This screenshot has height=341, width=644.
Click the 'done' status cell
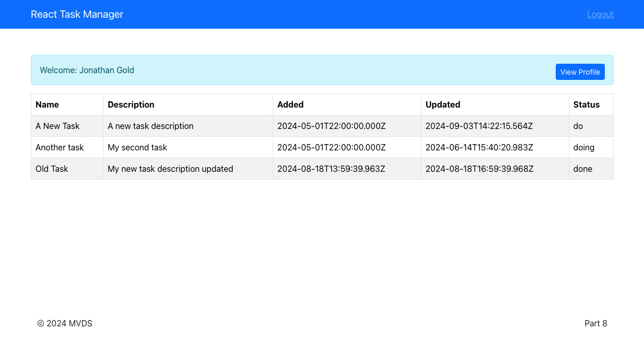(591, 169)
